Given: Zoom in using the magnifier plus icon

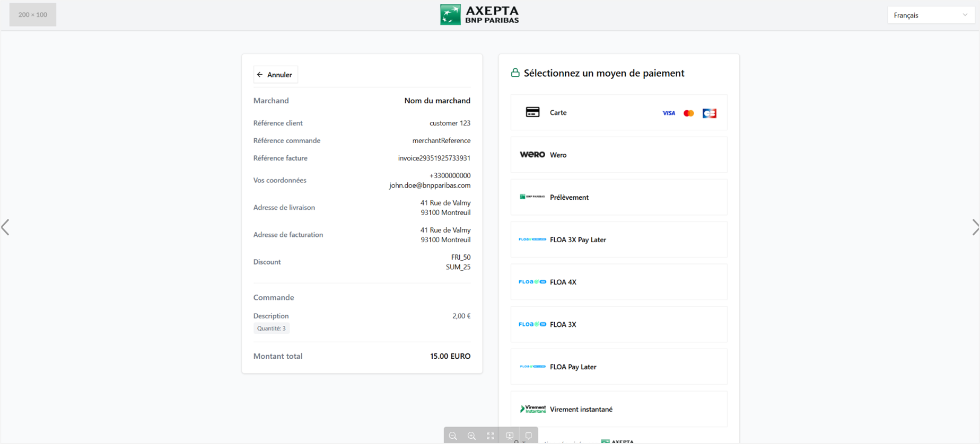Looking at the screenshot, I should [471, 436].
